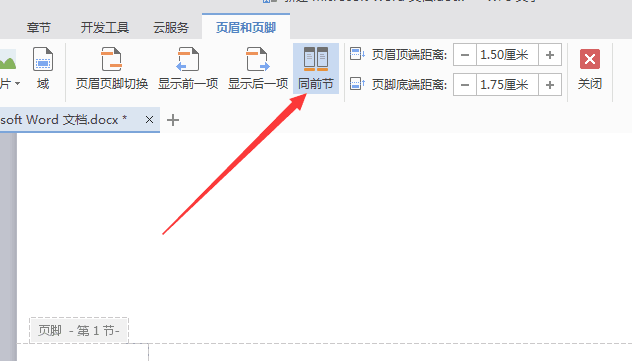Show previous item with 显示前一项
The width and height of the screenshot is (632, 361).
tap(188, 68)
